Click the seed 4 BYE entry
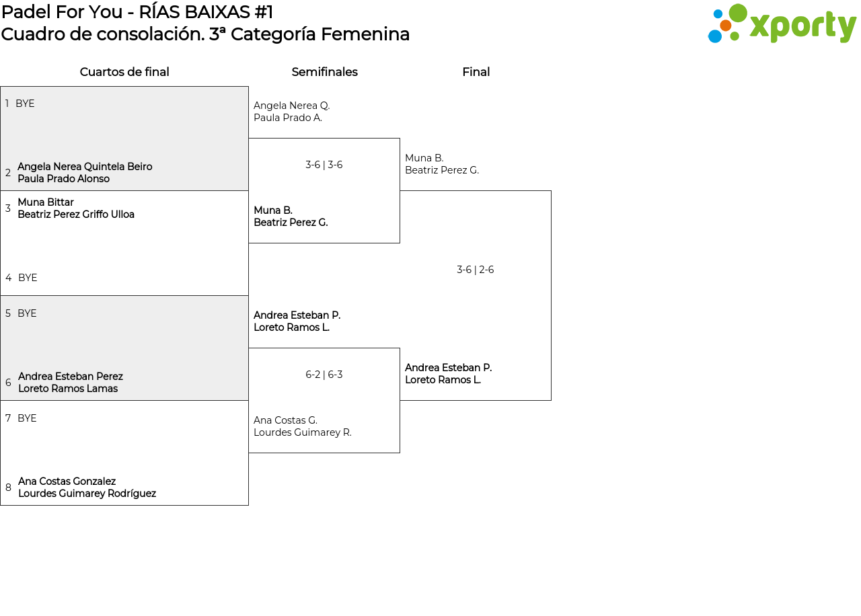 [28, 278]
